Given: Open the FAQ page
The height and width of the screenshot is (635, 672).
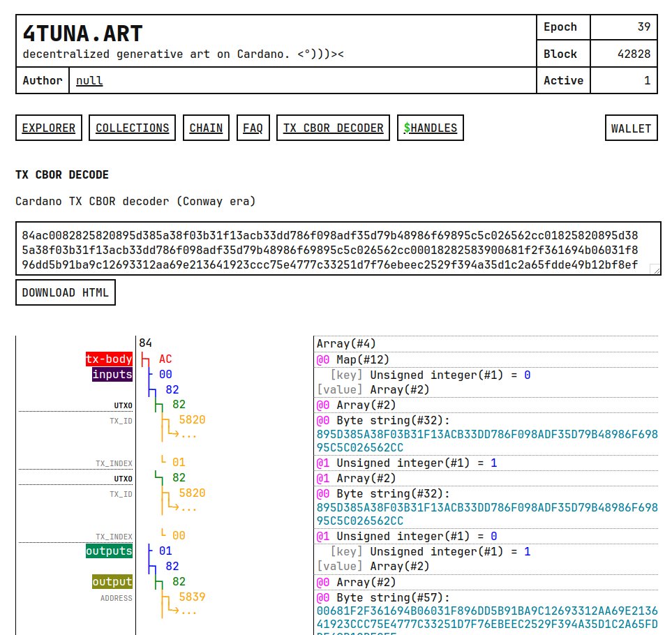Looking at the screenshot, I should (x=253, y=128).
